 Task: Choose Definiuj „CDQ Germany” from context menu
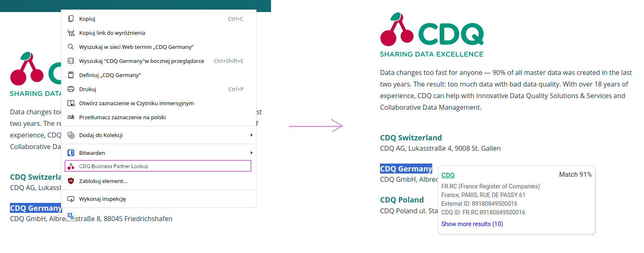[110, 75]
